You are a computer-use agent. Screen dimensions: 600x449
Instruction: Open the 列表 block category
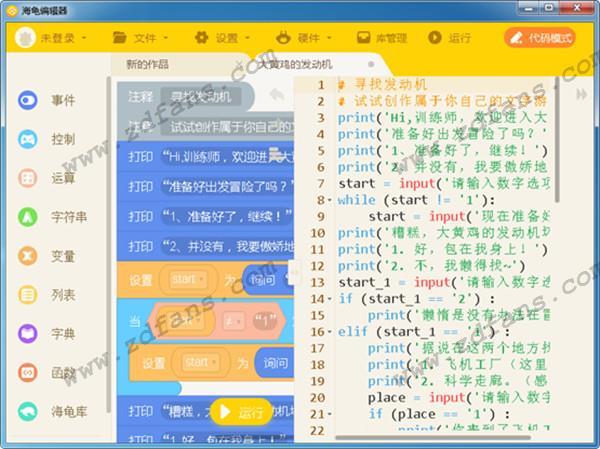[46, 295]
